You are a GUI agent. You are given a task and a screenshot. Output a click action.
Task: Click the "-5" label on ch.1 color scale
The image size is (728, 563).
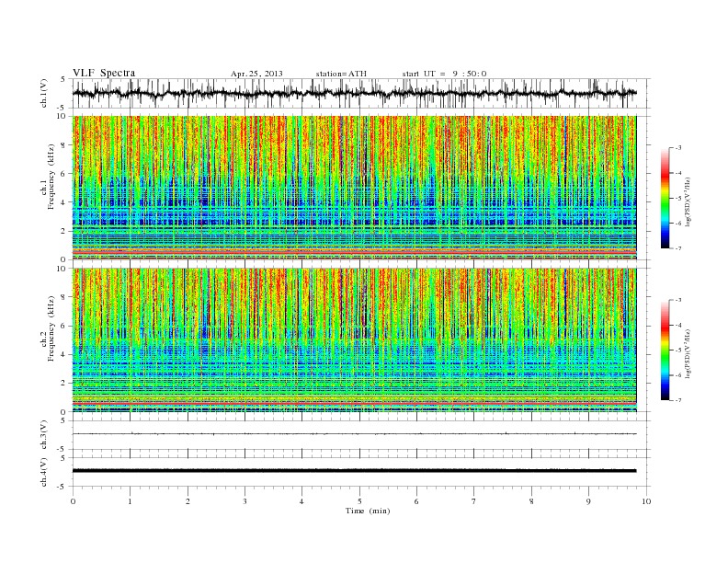(x=678, y=199)
